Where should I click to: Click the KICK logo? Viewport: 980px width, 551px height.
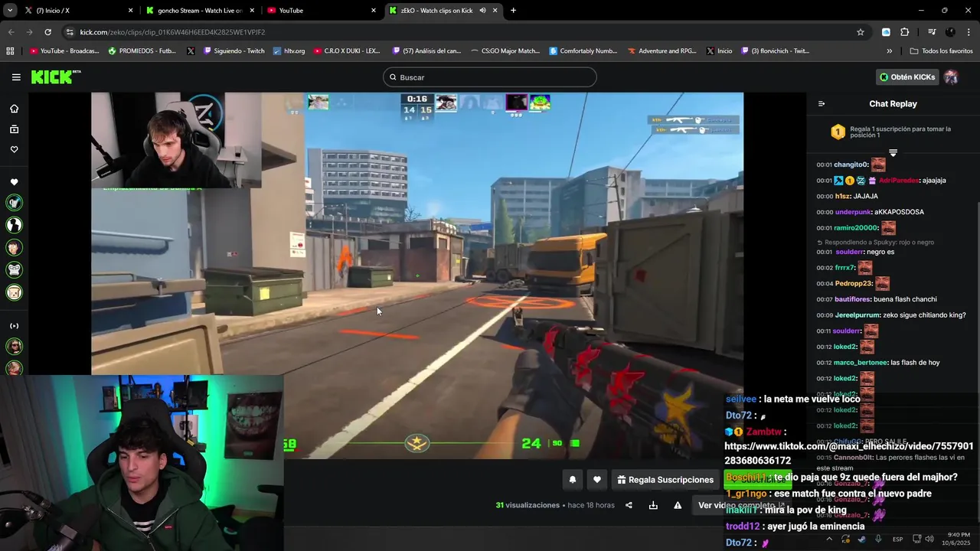pos(55,77)
